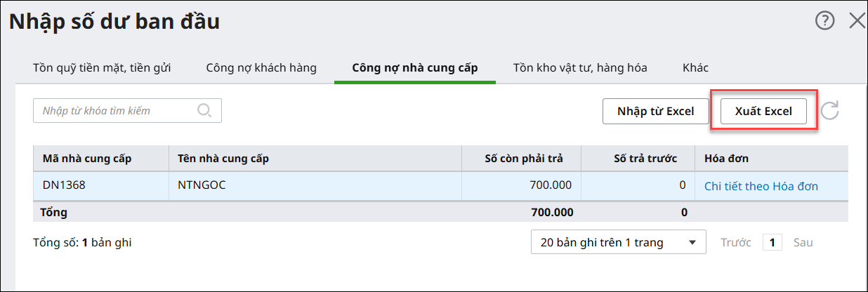Go to the Sau next page
The height and width of the screenshot is (292, 868).
[x=803, y=243]
